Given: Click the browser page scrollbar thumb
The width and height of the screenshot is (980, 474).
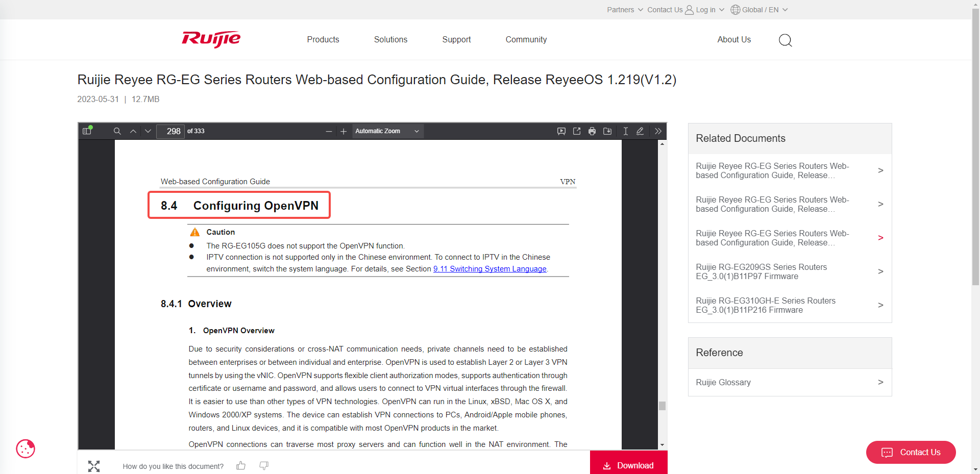Looking at the screenshot, I should click(x=975, y=147).
